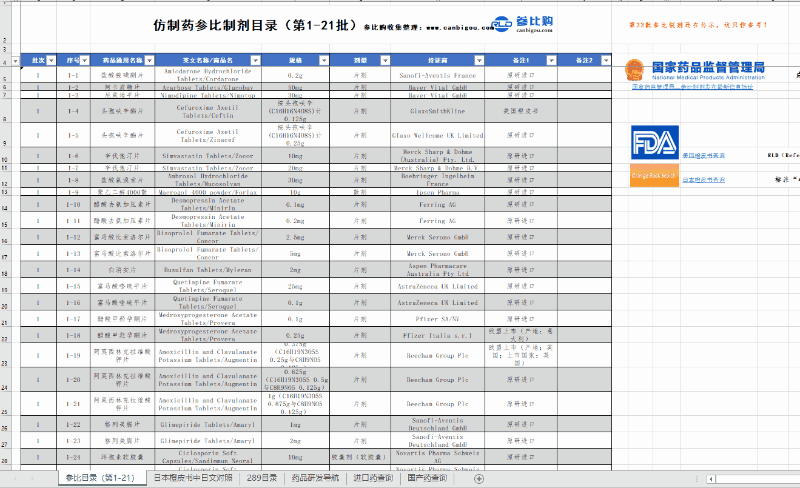This screenshot has width=800, height=488.
Task: Select cell AstraZeneca UK Limited in row 1-15
Action: tap(437, 286)
